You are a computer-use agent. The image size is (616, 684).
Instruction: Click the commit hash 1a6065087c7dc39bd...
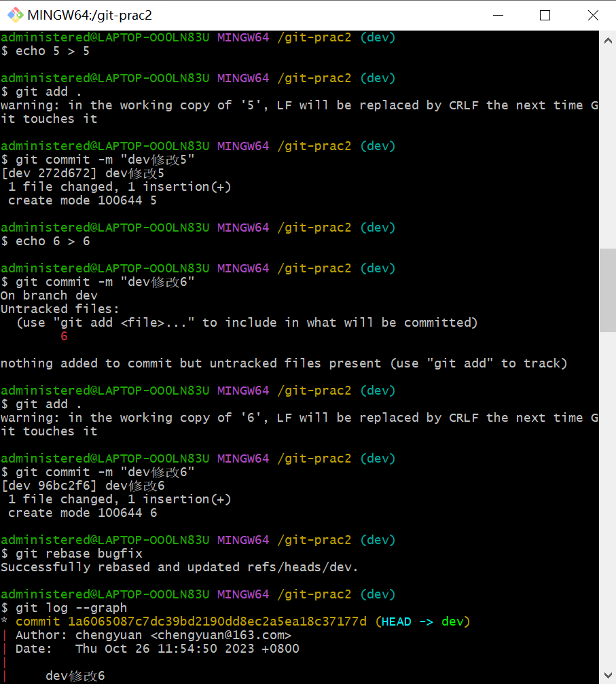(217, 622)
